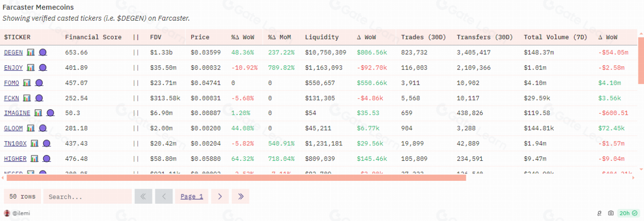Go to the next results page
The image size is (644, 221).
tap(220, 197)
